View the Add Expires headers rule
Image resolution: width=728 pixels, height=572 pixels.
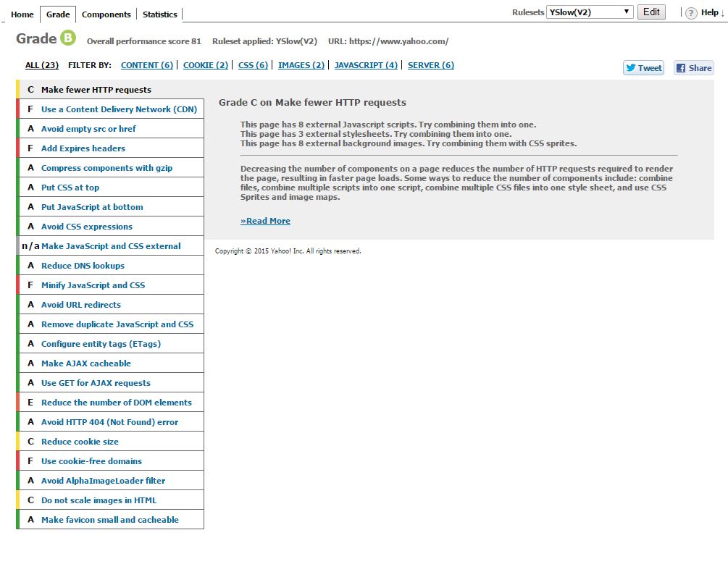[111, 148]
